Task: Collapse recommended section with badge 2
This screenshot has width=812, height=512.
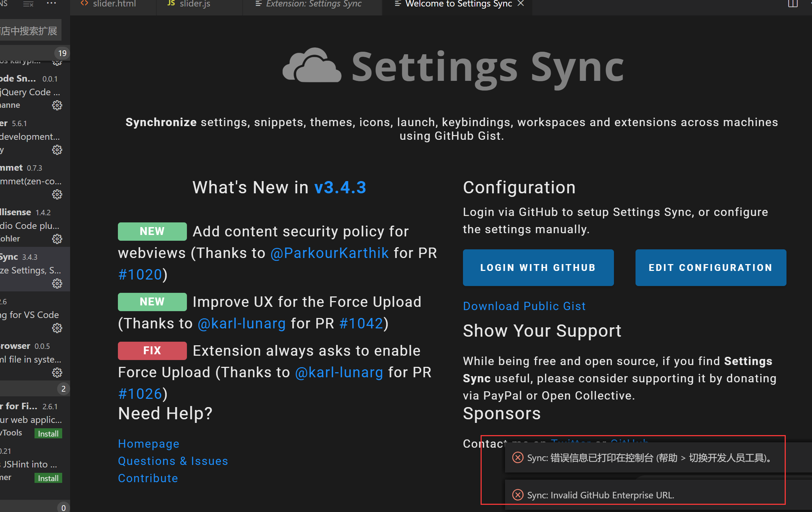Action: coord(35,389)
